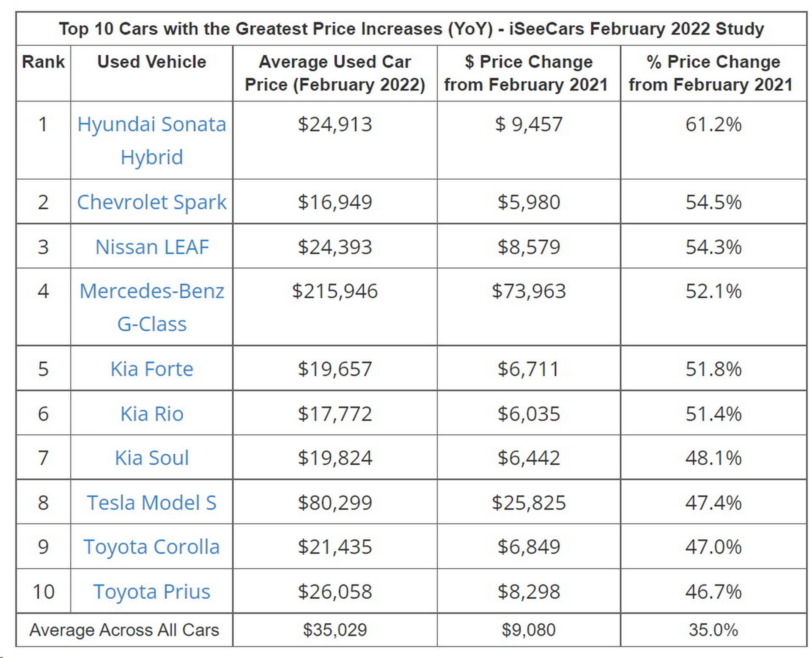
Task: Open the Kia Soul link
Action: tap(151, 458)
